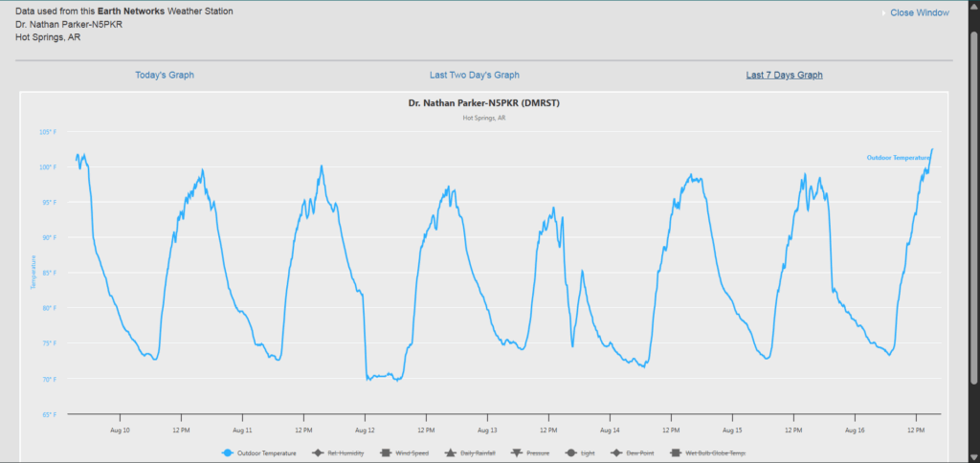Click the Daily Rainfall triangle legend icon
The width and height of the screenshot is (980, 463).
450,452
